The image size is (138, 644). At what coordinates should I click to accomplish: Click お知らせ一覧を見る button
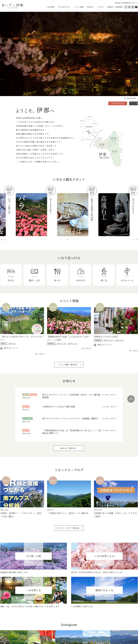click(x=69, y=448)
